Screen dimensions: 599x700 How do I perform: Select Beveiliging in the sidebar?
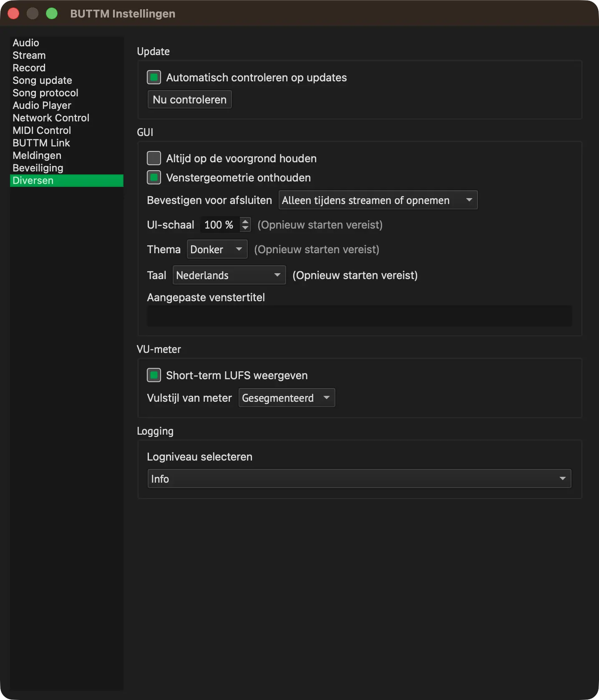(x=67, y=168)
